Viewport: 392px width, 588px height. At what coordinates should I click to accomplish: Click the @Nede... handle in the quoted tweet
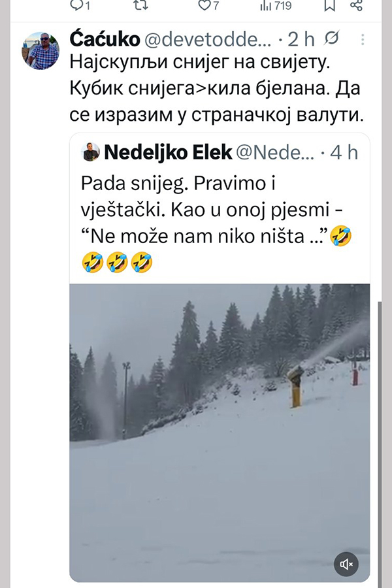click(274, 152)
